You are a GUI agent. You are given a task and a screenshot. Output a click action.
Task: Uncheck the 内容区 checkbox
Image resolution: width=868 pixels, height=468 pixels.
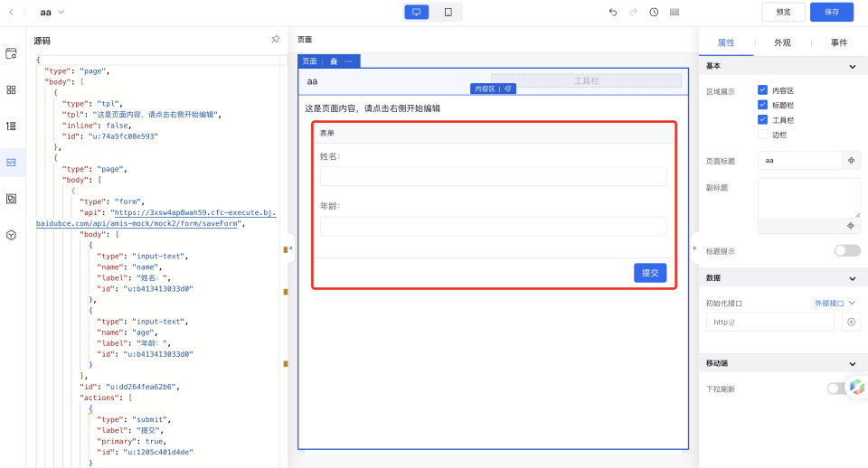pos(762,91)
